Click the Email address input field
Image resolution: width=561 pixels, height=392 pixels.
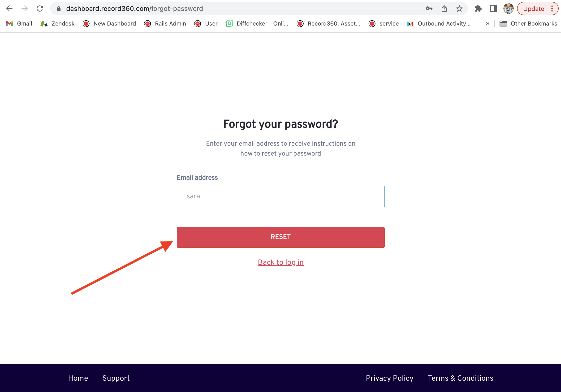[280, 196]
